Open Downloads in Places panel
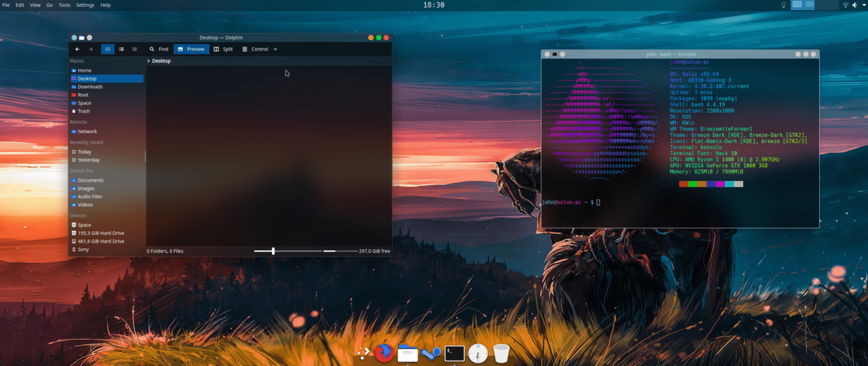This screenshot has height=366, width=868. pos(106,87)
